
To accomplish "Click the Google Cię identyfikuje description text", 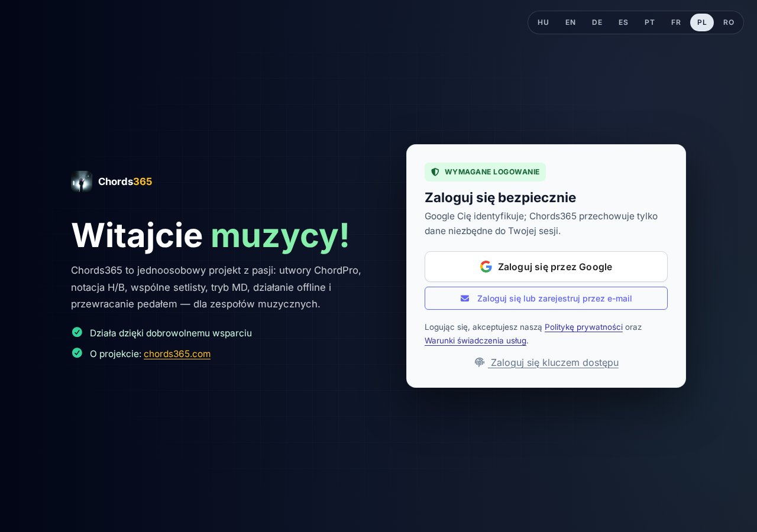I will 541,223.
